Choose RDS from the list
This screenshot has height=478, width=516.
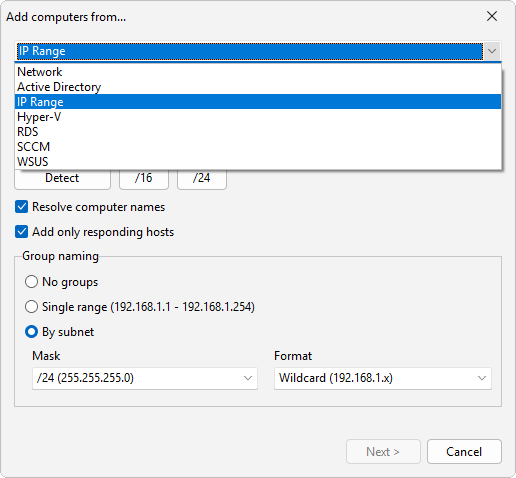[258, 132]
